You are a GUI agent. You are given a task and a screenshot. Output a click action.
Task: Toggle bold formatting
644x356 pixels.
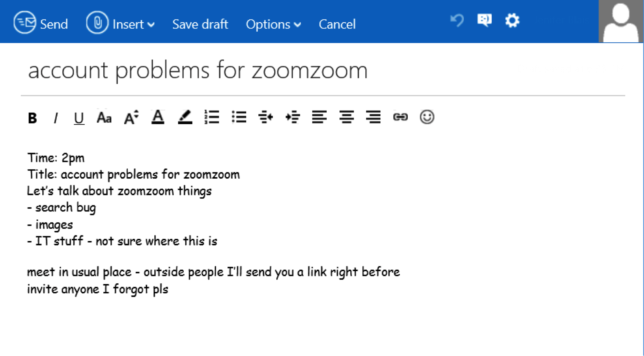coord(32,118)
